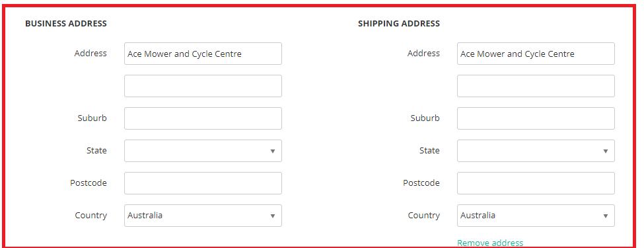The width and height of the screenshot is (644, 248).
Task: Click the Country label under Business Address
Action: 90,216
